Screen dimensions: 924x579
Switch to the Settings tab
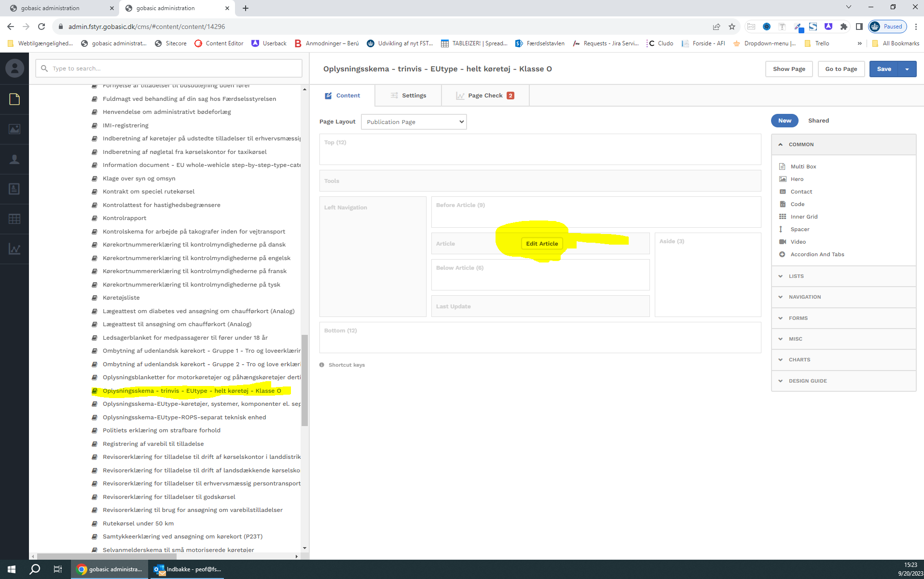point(408,96)
